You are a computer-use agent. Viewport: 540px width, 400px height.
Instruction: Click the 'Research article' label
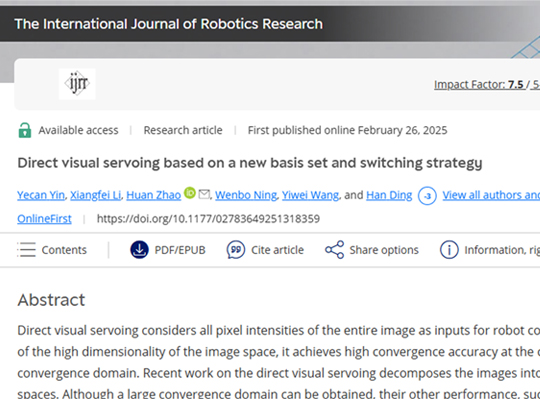tap(183, 130)
